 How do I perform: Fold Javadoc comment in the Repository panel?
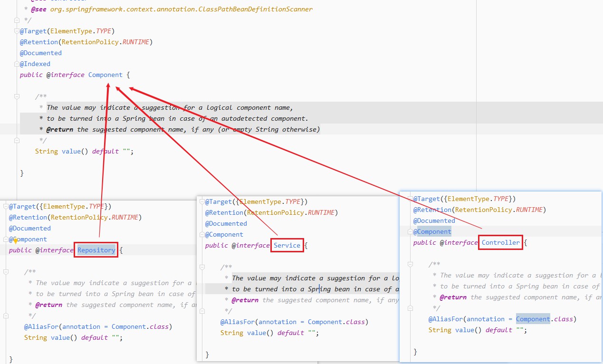5,272
